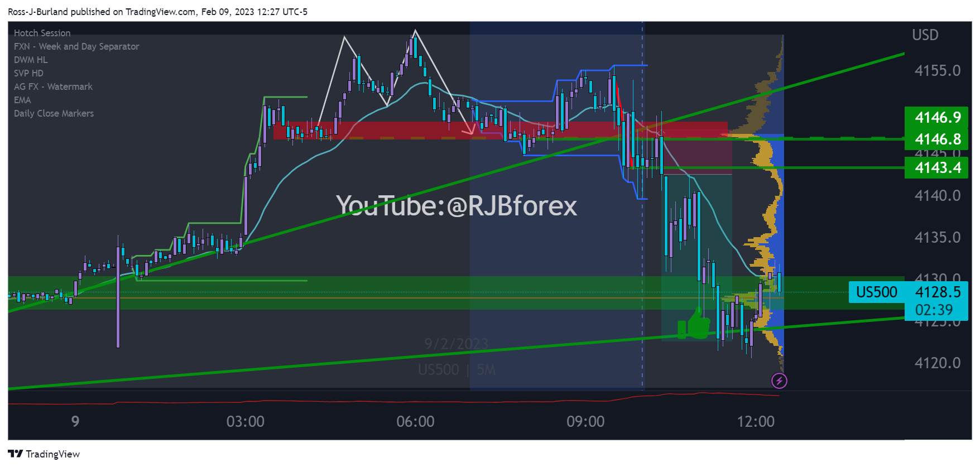Click the US500 current price tag
The image size is (980, 467).
click(910, 292)
